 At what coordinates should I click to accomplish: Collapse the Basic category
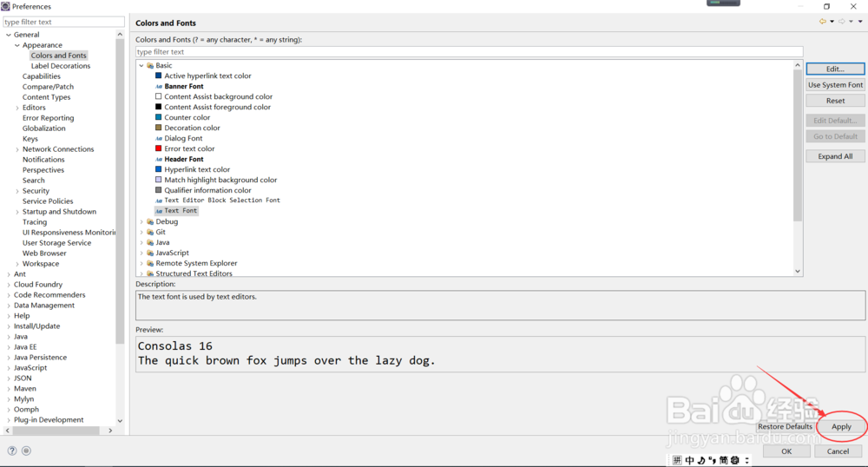click(141, 65)
